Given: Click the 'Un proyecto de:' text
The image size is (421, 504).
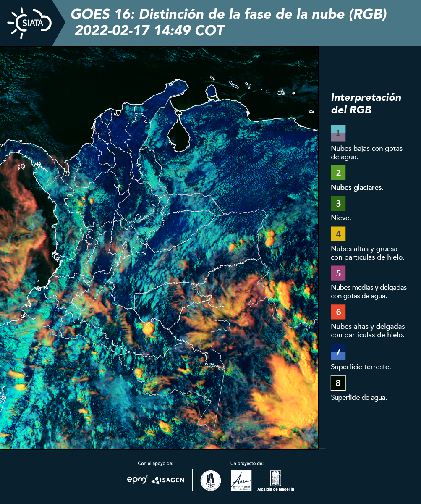Looking at the screenshot, I should tap(247, 463).
